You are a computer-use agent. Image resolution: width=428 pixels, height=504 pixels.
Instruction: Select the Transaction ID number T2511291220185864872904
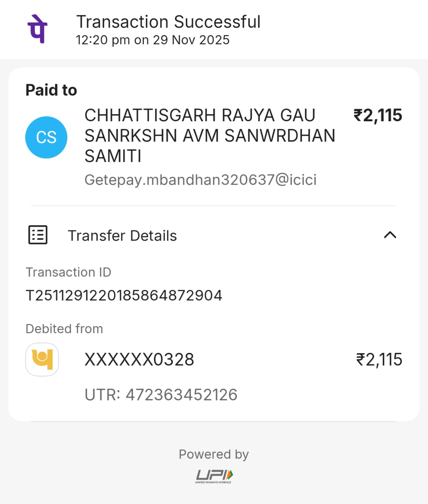pos(124,295)
